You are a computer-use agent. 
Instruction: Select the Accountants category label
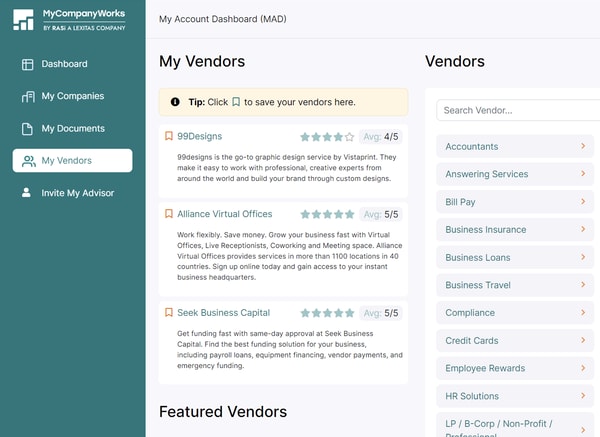click(x=472, y=147)
